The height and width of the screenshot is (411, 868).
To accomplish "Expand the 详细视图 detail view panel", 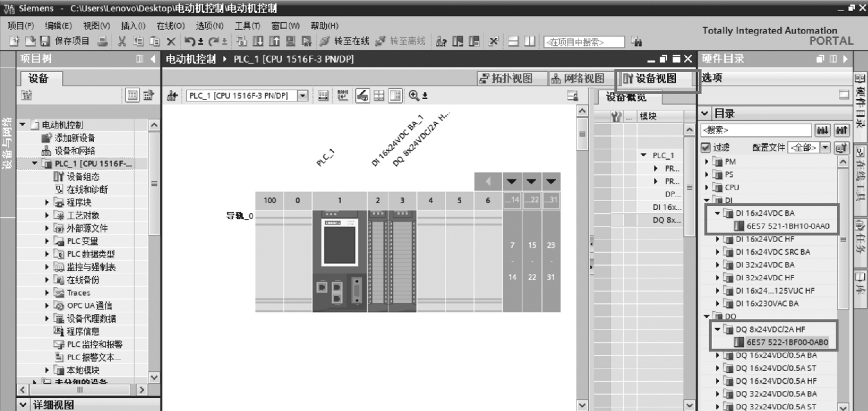I will (x=23, y=405).
